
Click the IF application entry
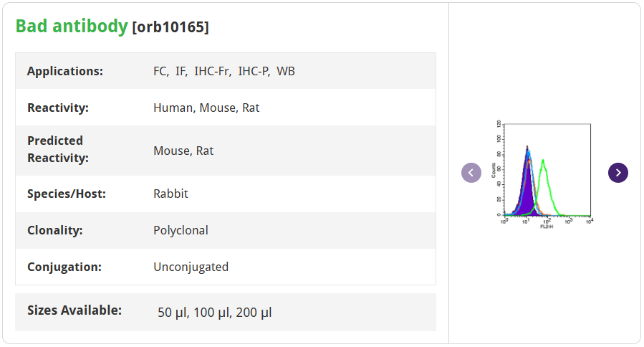181,71
